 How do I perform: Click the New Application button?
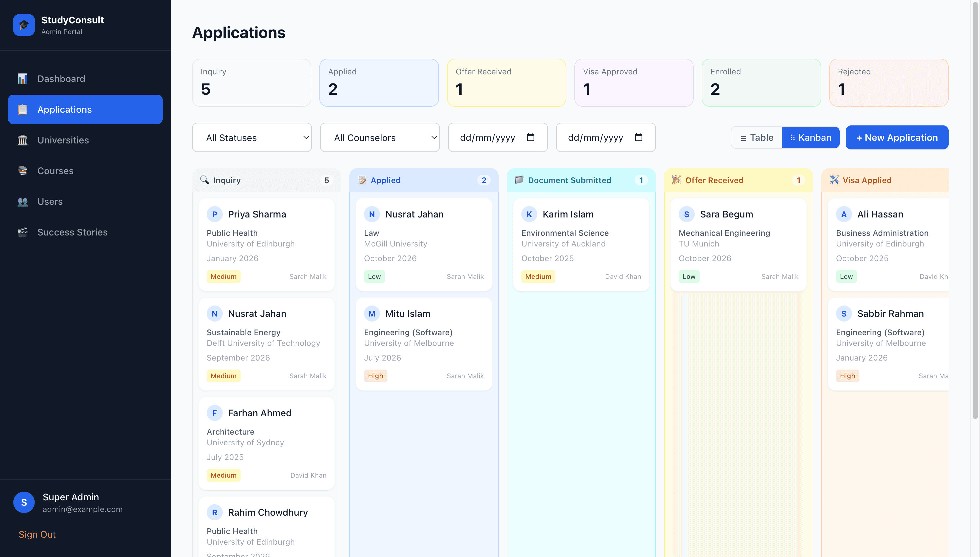click(x=897, y=137)
